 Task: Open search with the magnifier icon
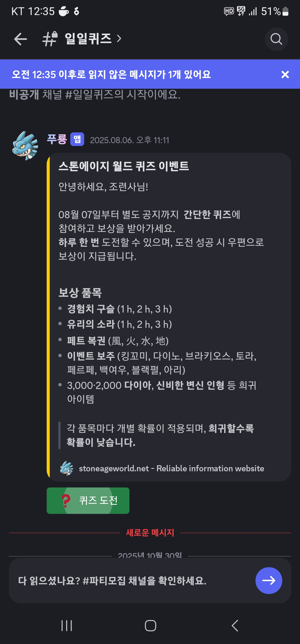[x=276, y=39]
